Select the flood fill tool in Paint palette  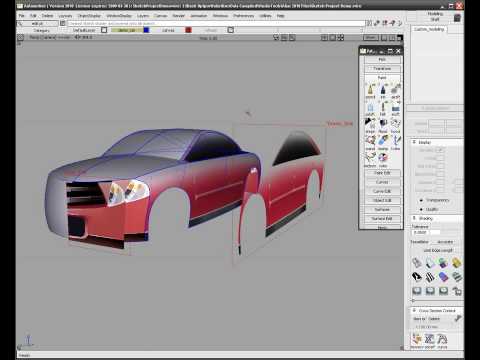pyautogui.click(x=383, y=126)
